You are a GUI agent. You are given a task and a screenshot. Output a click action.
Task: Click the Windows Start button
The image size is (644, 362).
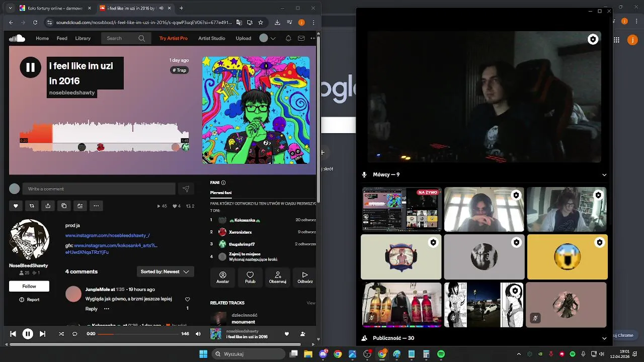[203, 354]
